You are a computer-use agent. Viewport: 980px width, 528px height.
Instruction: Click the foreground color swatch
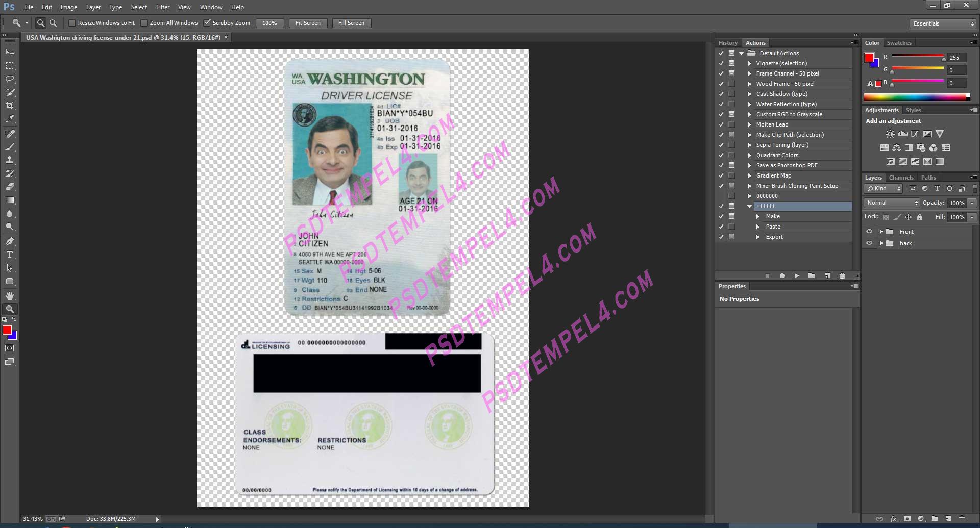click(7, 331)
